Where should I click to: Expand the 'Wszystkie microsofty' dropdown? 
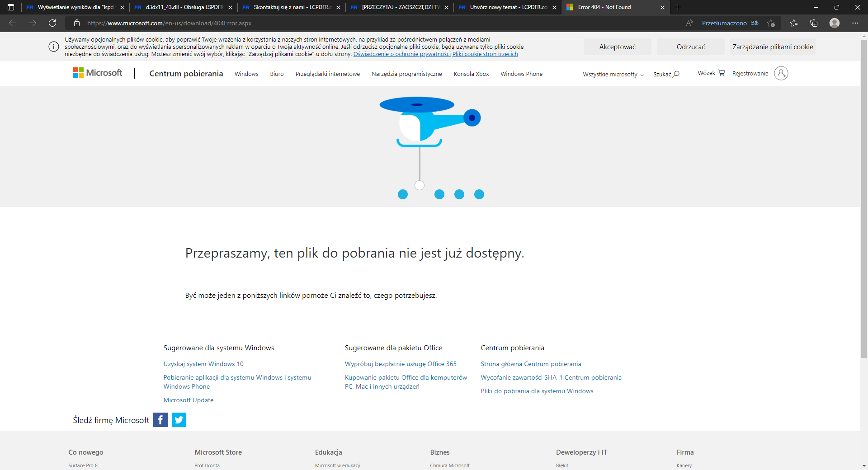click(613, 74)
